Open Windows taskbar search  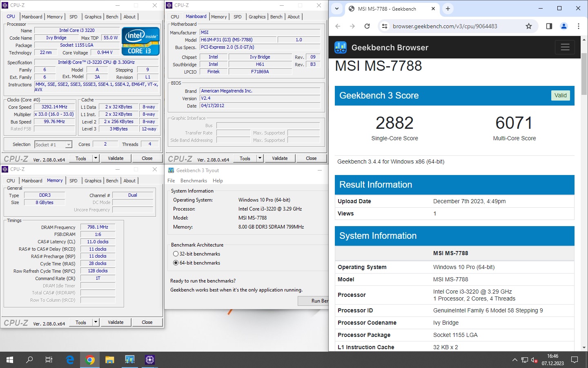pos(29,360)
